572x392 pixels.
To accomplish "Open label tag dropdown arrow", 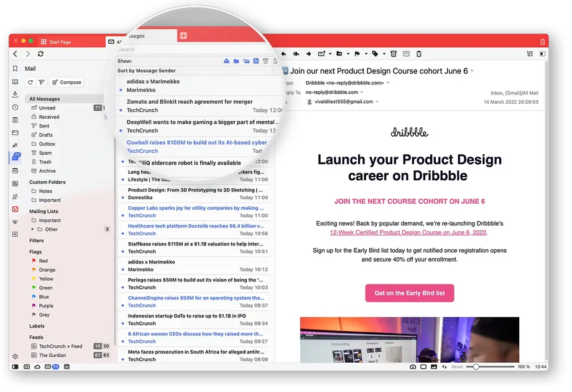I will point(384,53).
